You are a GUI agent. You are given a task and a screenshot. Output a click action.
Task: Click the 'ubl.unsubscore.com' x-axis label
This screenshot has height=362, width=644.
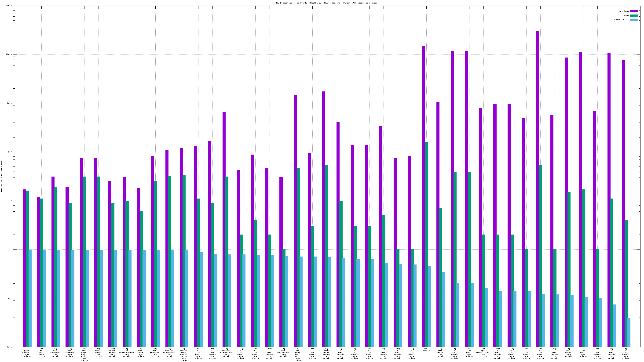[283, 352]
